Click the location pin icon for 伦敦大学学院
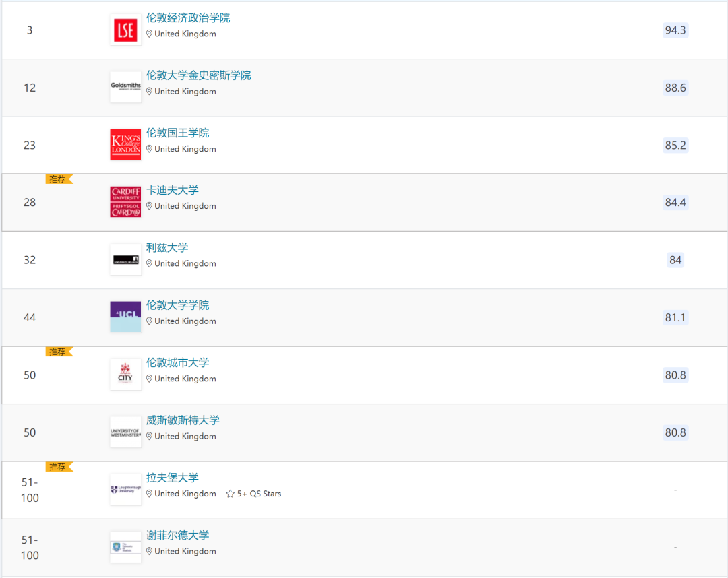The image size is (728, 578). 149,321
